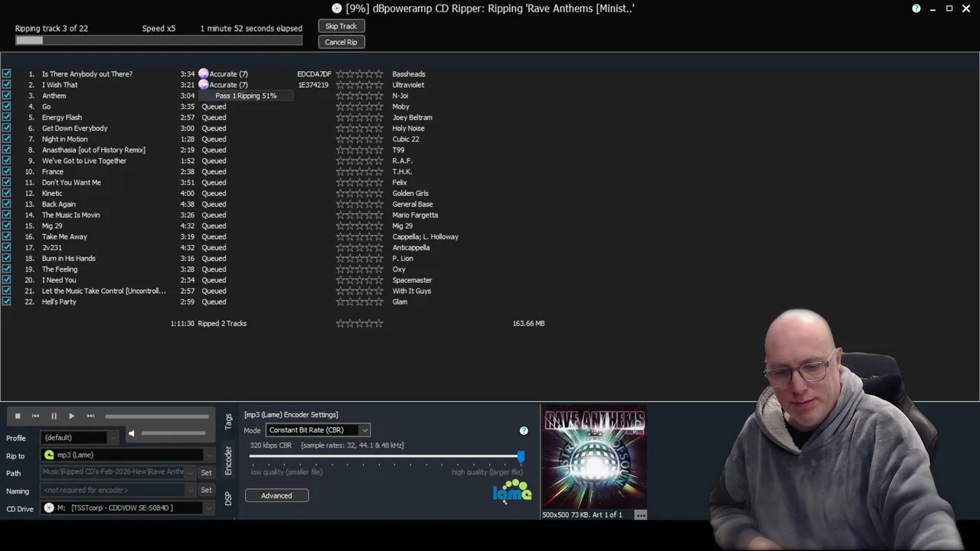Skip to the previous track in player
980x551 pixels.
pyautogui.click(x=35, y=416)
